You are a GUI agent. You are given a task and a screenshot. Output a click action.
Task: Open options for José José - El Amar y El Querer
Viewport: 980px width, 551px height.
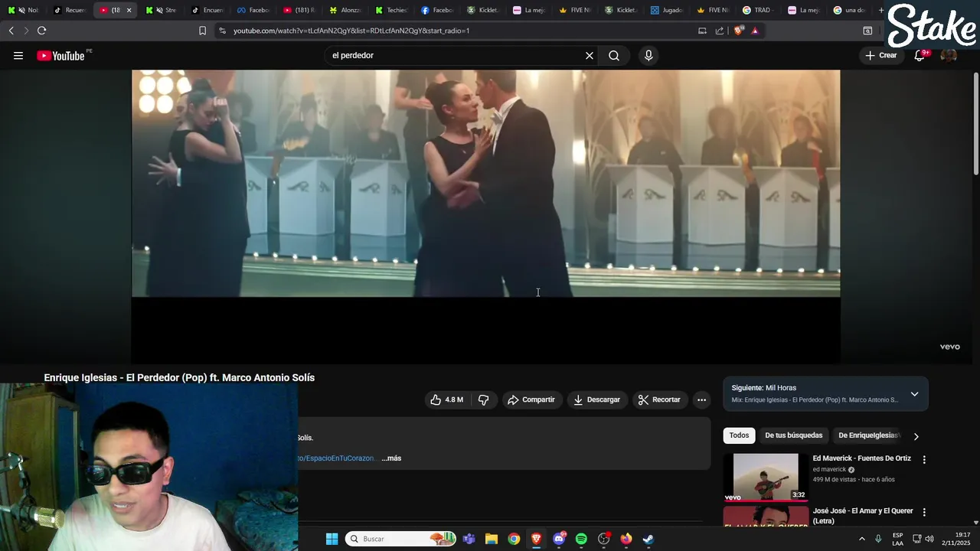(924, 512)
